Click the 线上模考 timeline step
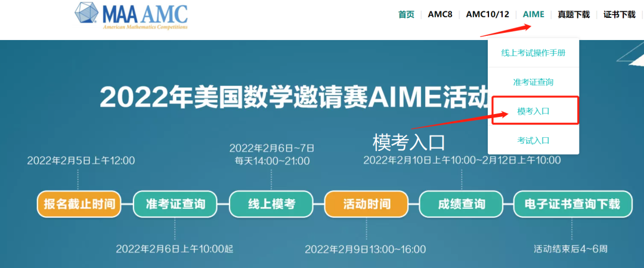Image resolution: width=644 pixels, height=268 pixels. (x=271, y=204)
